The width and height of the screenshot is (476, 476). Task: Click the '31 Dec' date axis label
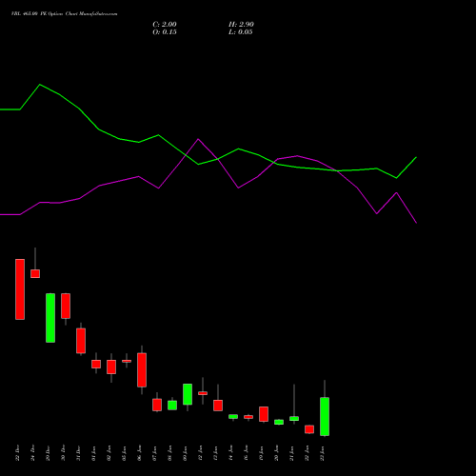click(78, 453)
